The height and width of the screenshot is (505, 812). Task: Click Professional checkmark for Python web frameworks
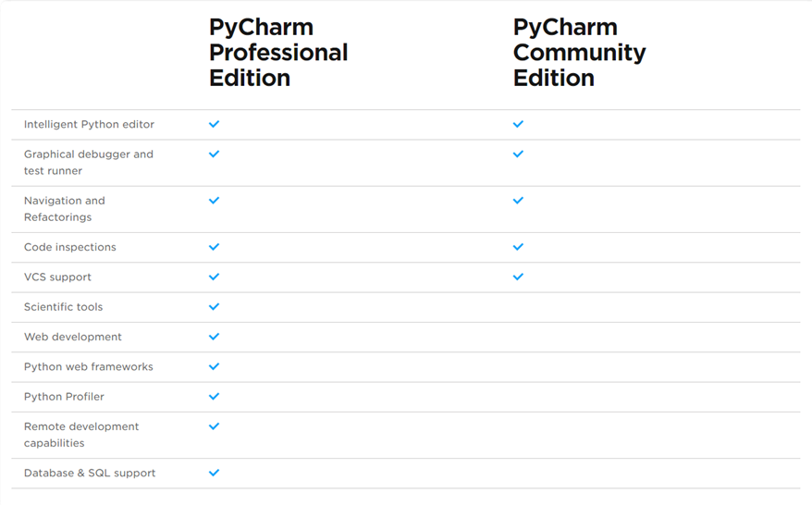214,366
